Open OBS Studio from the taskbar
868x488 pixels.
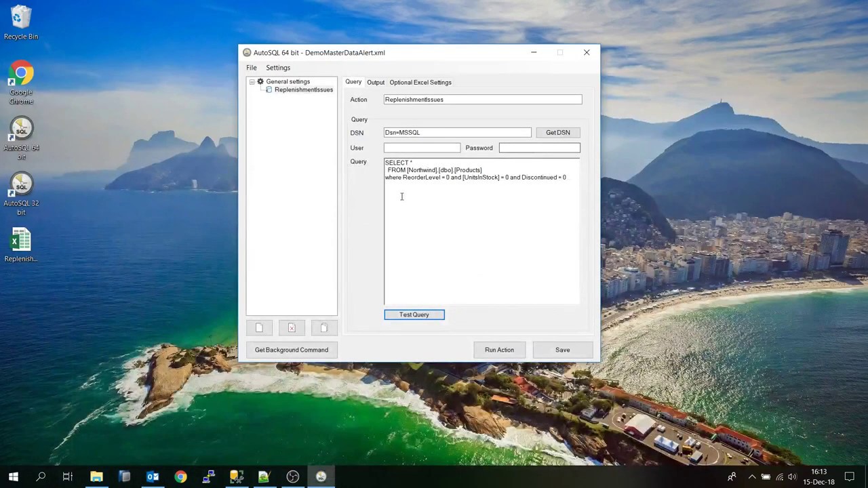point(293,476)
